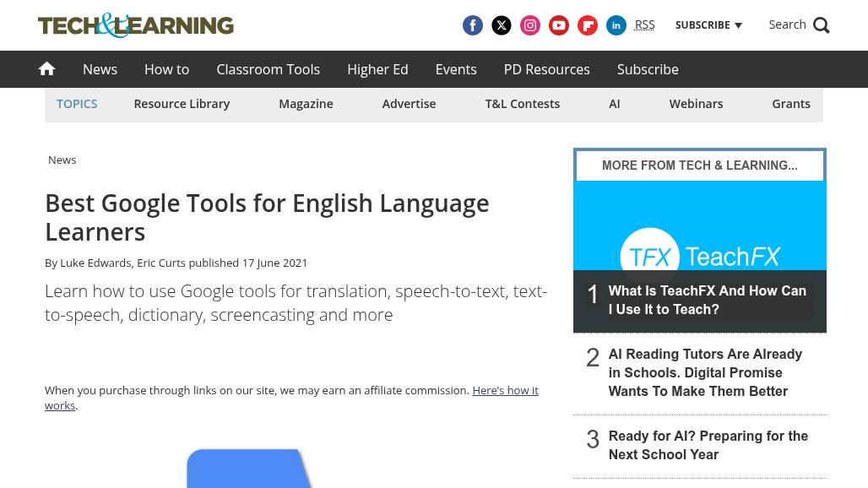Open "AI Reading Tutors" article link
This screenshot has width=868, height=488.
click(705, 372)
